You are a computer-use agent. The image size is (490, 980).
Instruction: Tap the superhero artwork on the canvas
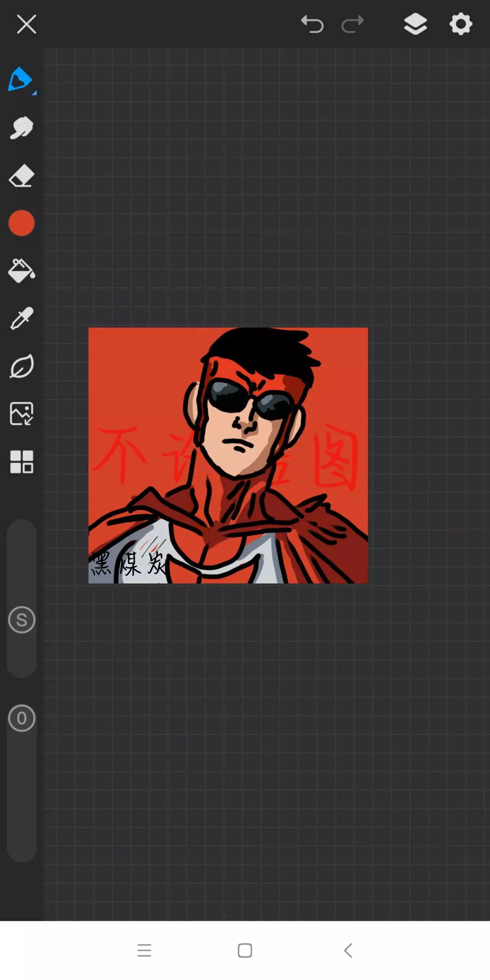[x=228, y=456]
